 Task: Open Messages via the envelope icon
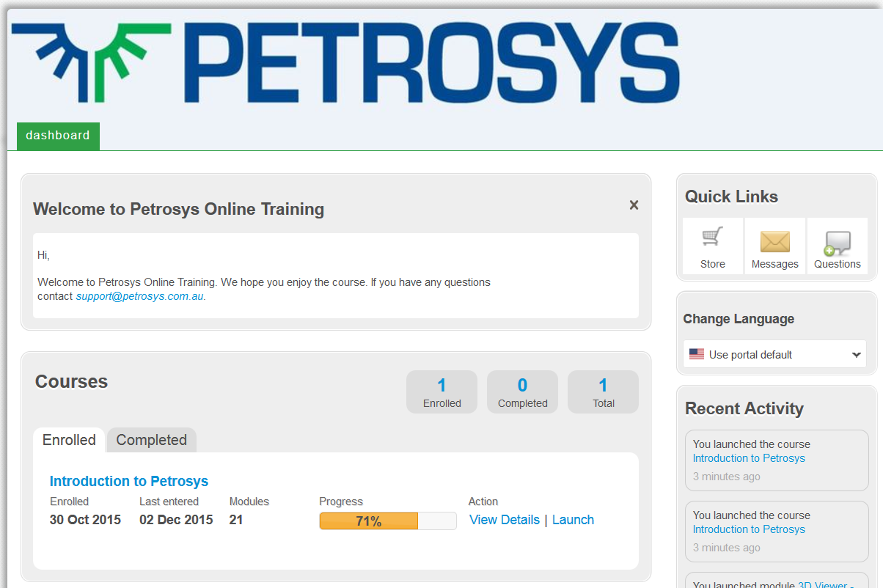point(775,246)
